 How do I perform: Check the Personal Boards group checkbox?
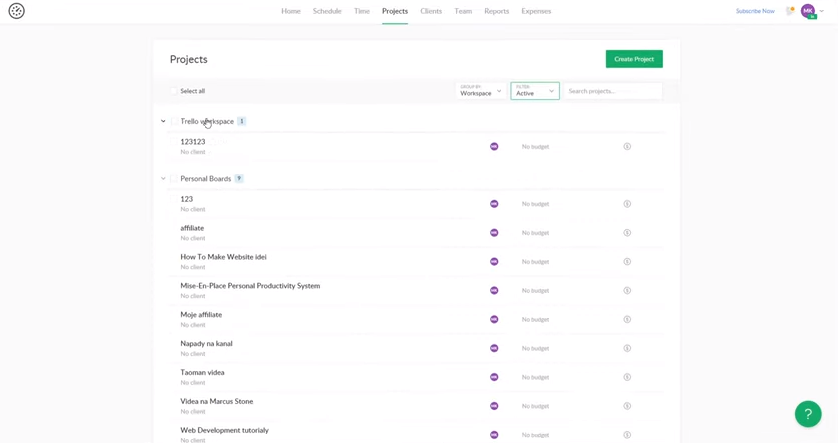[174, 179]
